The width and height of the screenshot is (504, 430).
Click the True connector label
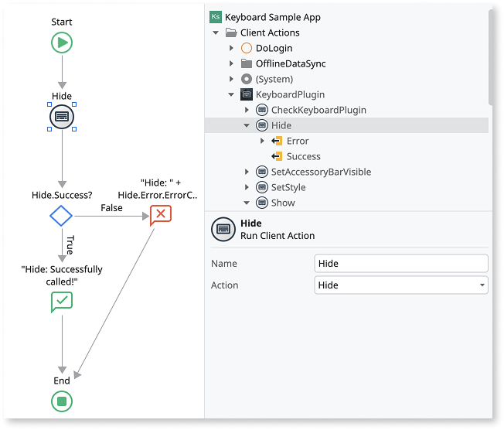click(x=70, y=245)
